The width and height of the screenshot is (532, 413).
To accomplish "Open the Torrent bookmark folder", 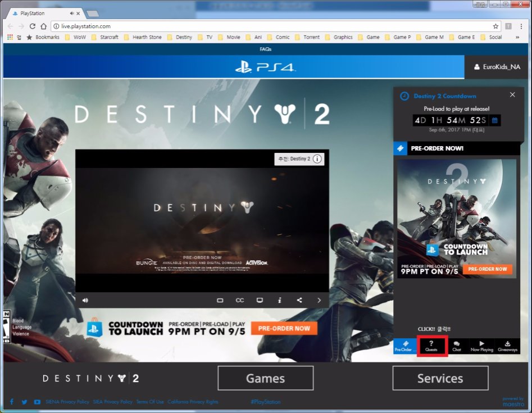I will click(307, 37).
